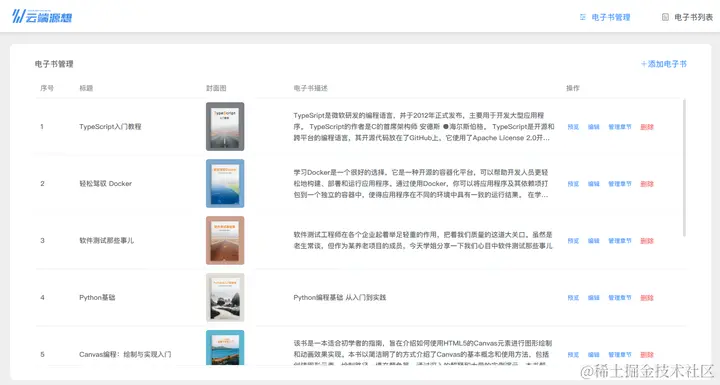Open the Python基础 cover image
This screenshot has width=720, height=385.
(x=225, y=297)
